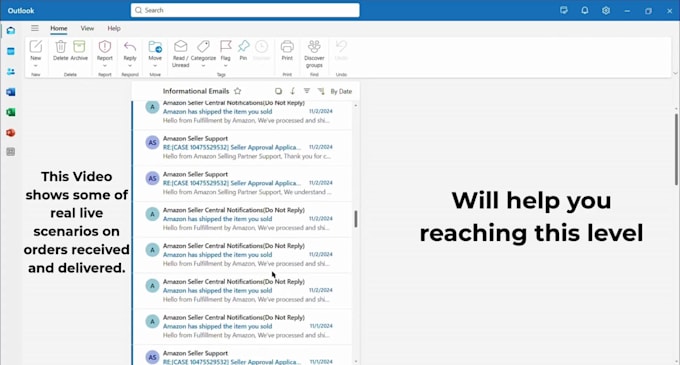680x365 pixels.
Task: Open the 'Thank you for c...' Amazon Seller Support email
Action: (x=242, y=147)
